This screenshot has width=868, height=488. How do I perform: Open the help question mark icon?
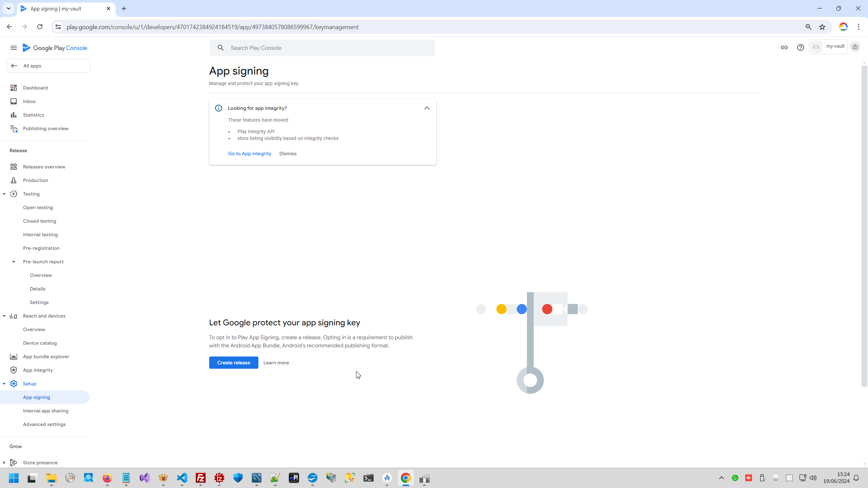pyautogui.click(x=800, y=47)
